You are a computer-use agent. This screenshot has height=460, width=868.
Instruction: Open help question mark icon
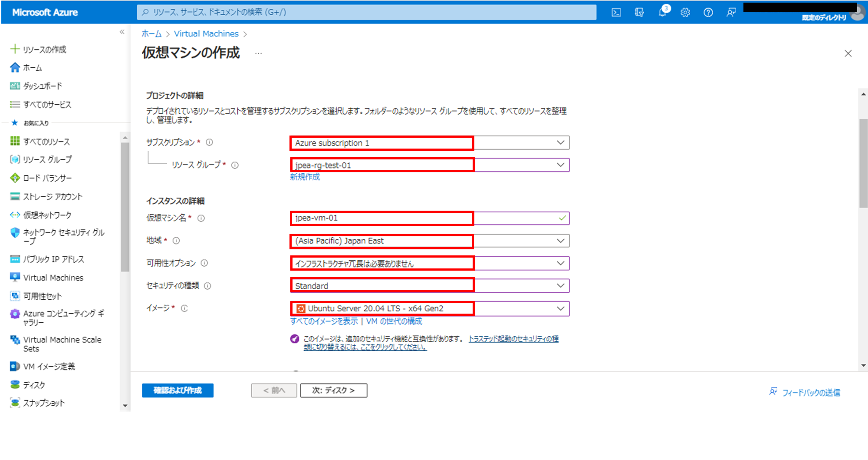(x=708, y=13)
